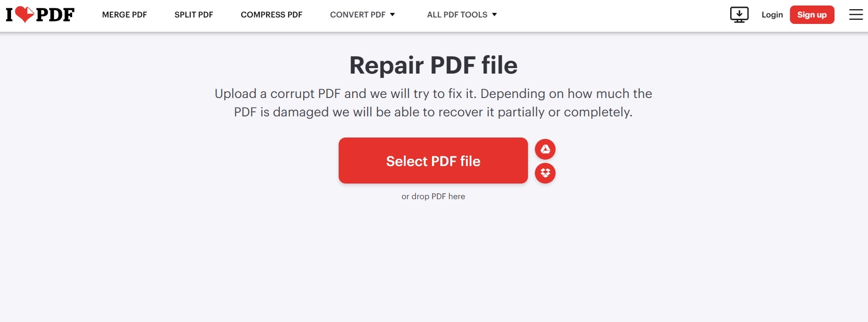Upload from Dropbox icon

[x=545, y=173]
